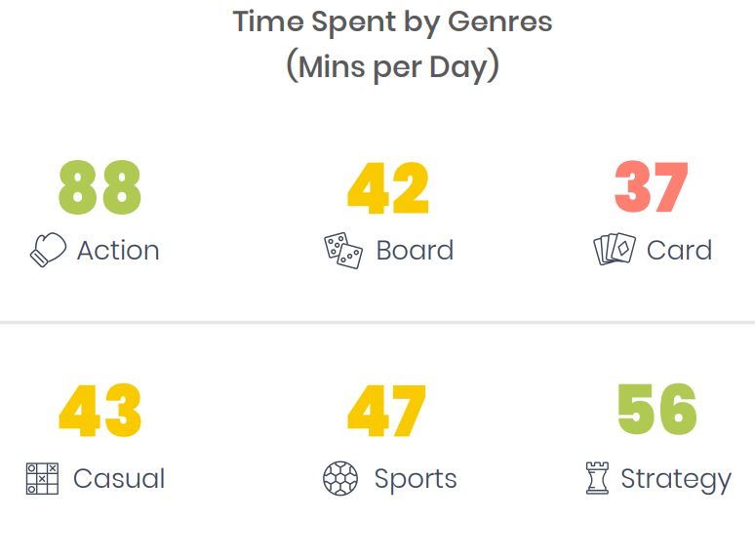Click the chess rook Strategy icon
755x560 pixels.
point(597,478)
